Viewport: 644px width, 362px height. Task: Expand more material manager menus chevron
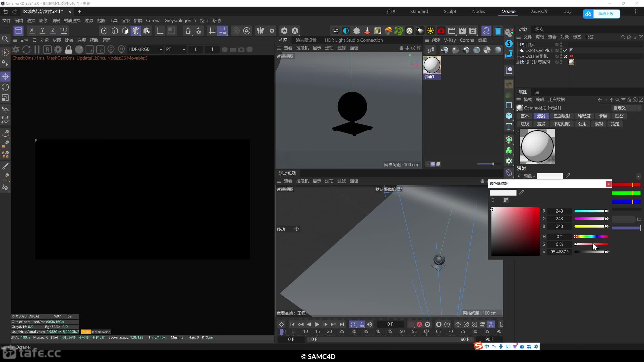point(492,40)
